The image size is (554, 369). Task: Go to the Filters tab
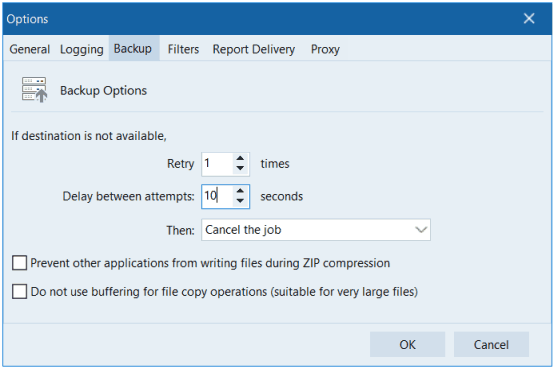point(183,49)
